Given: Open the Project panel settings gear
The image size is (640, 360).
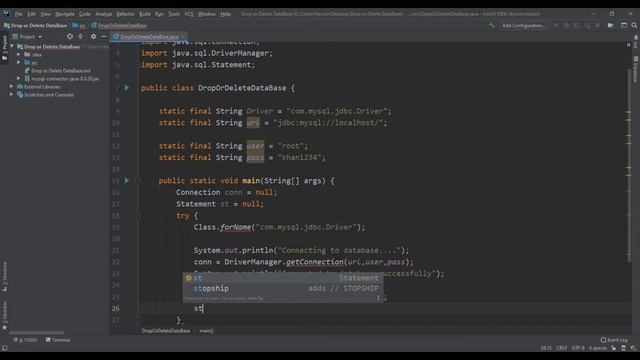Looking at the screenshot, I should (x=93, y=37).
